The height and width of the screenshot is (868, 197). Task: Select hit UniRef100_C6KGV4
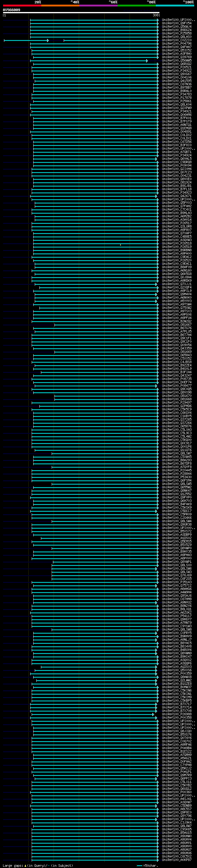[177, 413]
